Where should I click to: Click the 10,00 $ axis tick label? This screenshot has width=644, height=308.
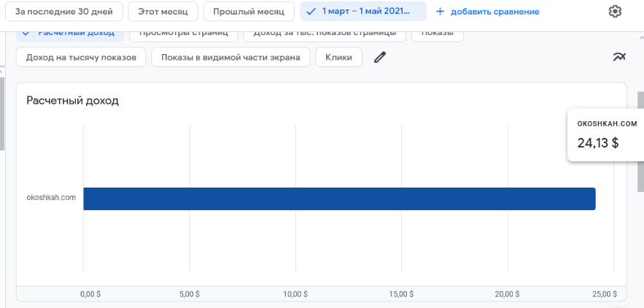click(295, 294)
